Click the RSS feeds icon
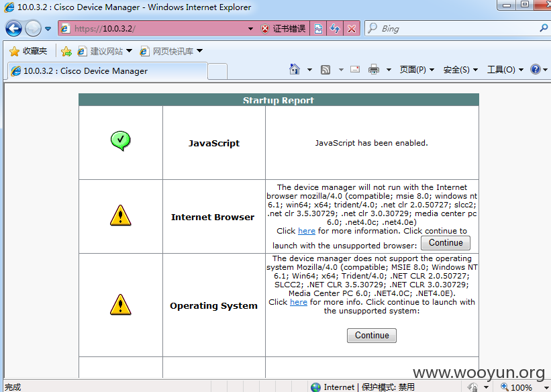Image resolution: width=551 pixels, height=392 pixels. pyautogui.click(x=325, y=70)
